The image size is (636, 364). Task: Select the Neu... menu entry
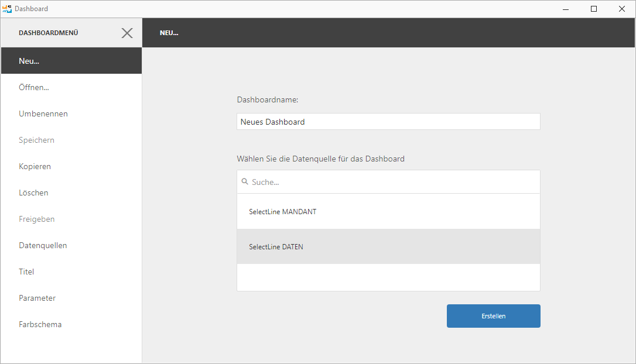point(71,61)
